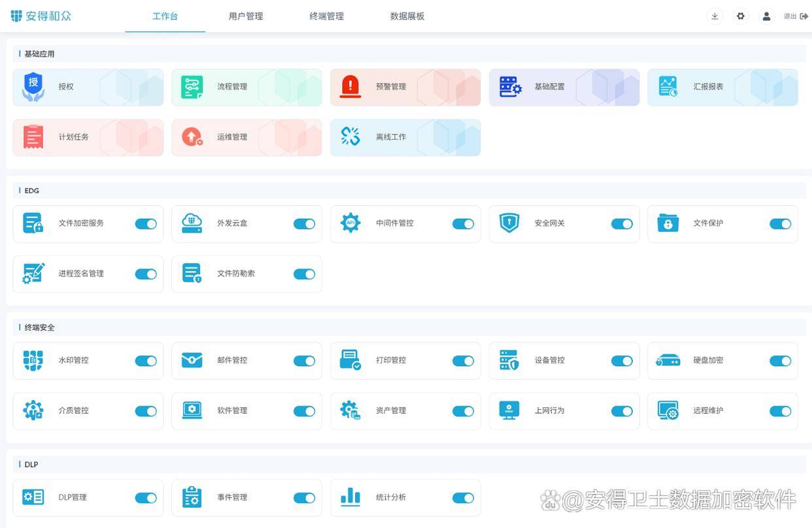Click the 外发云盒 cloud icon
The image size is (812, 528).
pyautogui.click(x=192, y=223)
